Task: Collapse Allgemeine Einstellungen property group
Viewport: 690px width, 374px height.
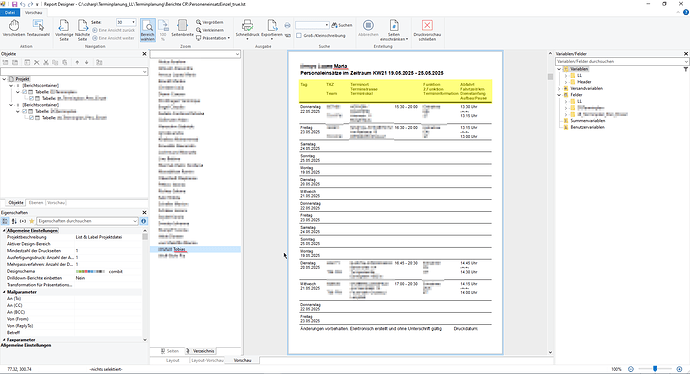Action: click(x=4, y=231)
